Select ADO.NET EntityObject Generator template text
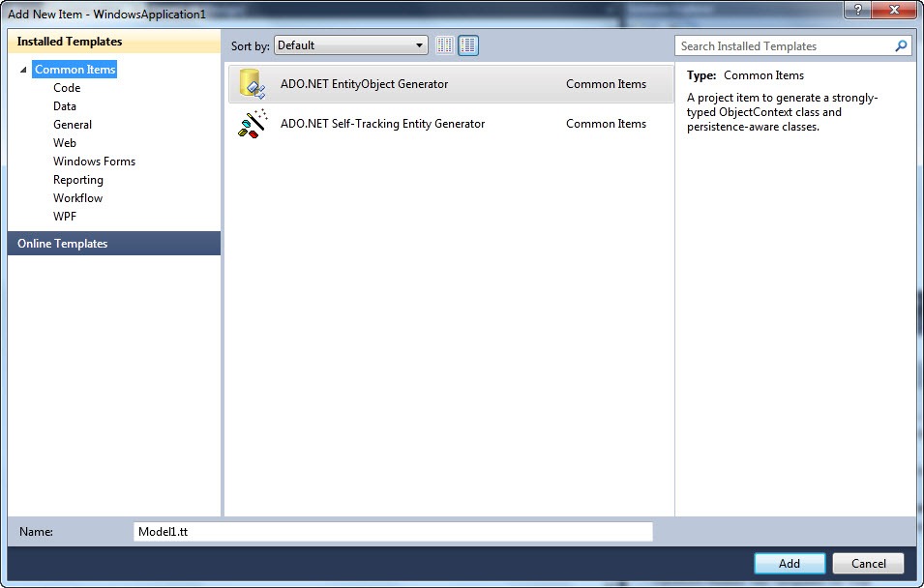This screenshot has height=588, width=924. point(364,84)
